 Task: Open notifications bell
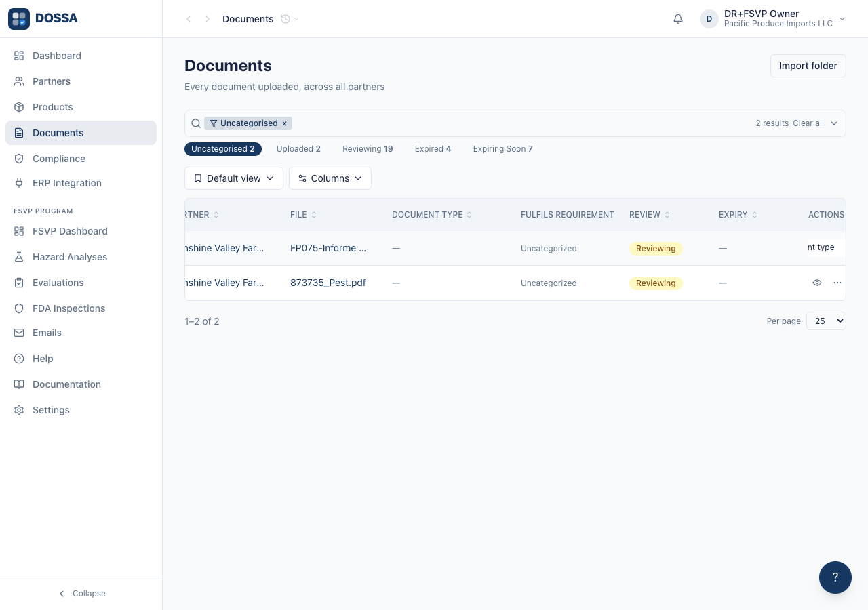coord(678,19)
